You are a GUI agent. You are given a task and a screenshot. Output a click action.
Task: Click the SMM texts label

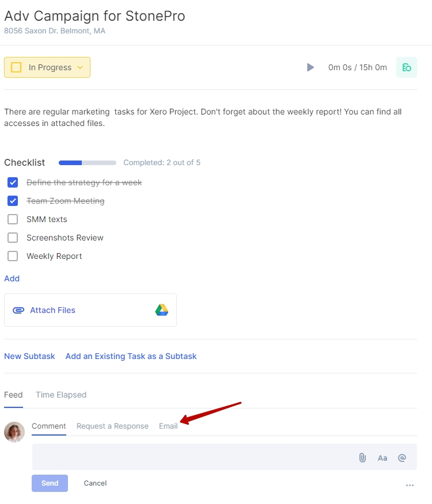click(47, 219)
